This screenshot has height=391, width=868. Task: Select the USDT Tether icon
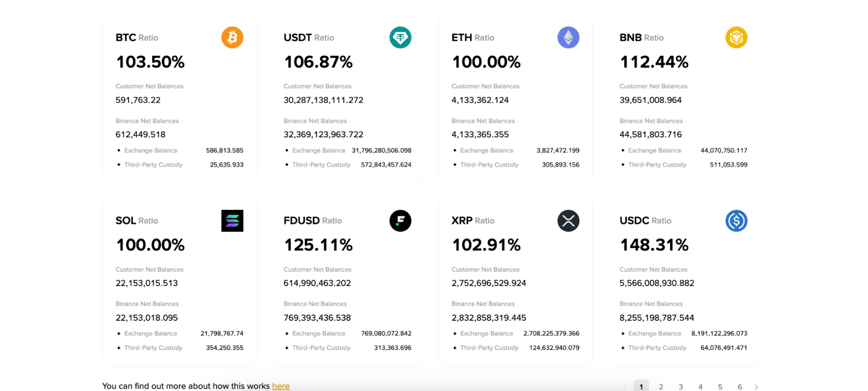coord(400,37)
